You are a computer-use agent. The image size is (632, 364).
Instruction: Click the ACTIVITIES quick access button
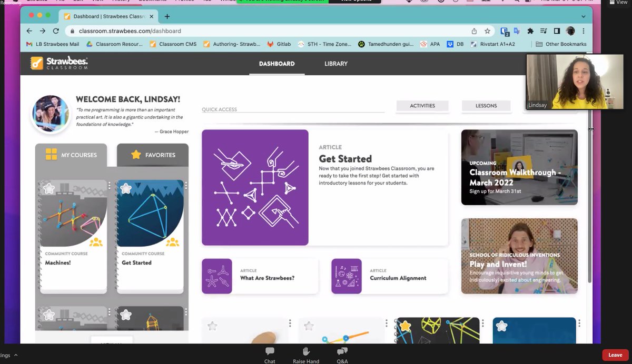point(422,106)
